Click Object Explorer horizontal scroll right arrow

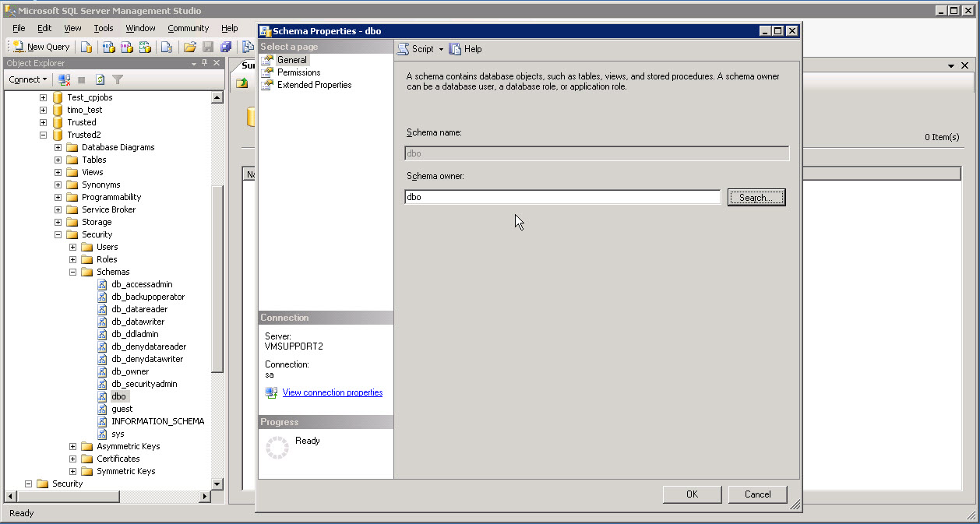coord(205,496)
